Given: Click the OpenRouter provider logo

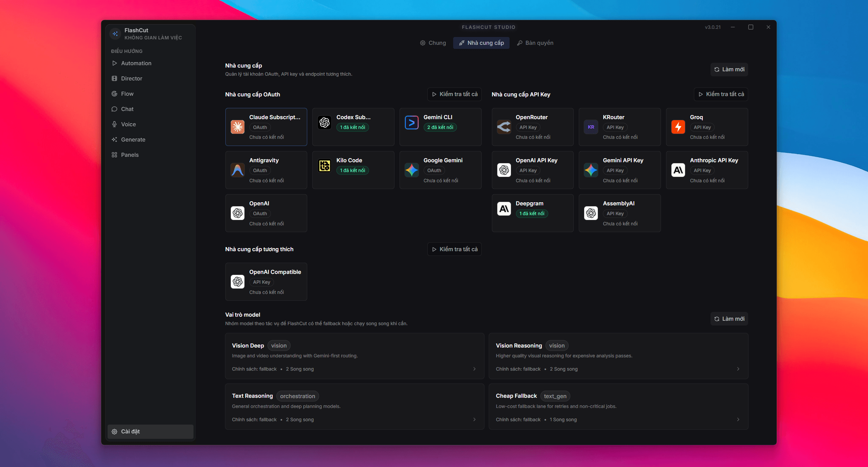Looking at the screenshot, I should 504,127.
